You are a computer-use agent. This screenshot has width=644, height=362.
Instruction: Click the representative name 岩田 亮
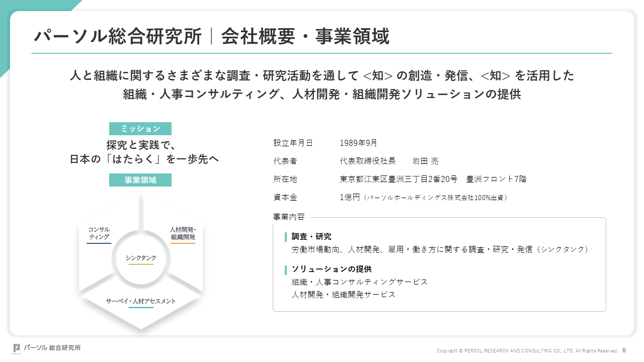(425, 161)
